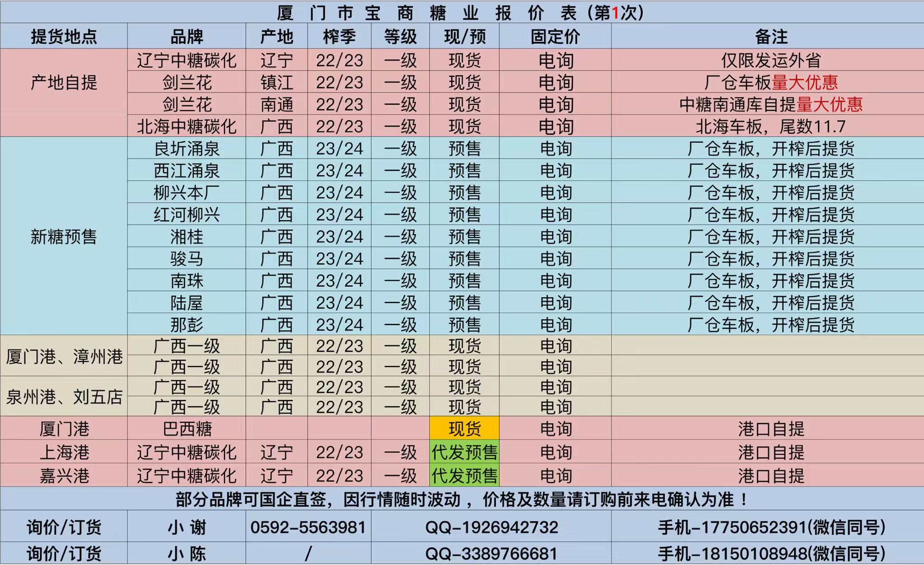Click the 仅限发运外省 remark cell
The image size is (924, 565).
[771, 60]
